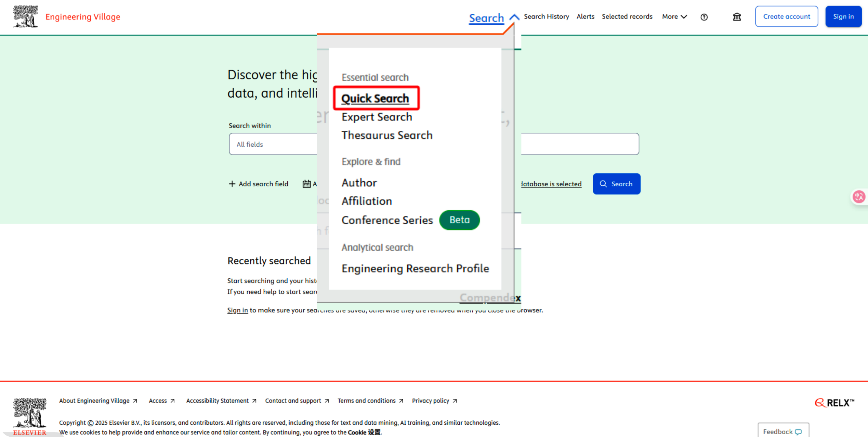This screenshot has height=437, width=868.
Task: Collapse the Search menu chevron
Action: coord(514,17)
